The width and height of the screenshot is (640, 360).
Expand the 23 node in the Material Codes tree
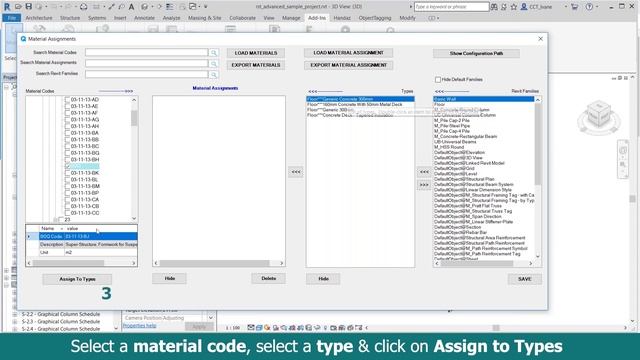[x=55, y=220]
